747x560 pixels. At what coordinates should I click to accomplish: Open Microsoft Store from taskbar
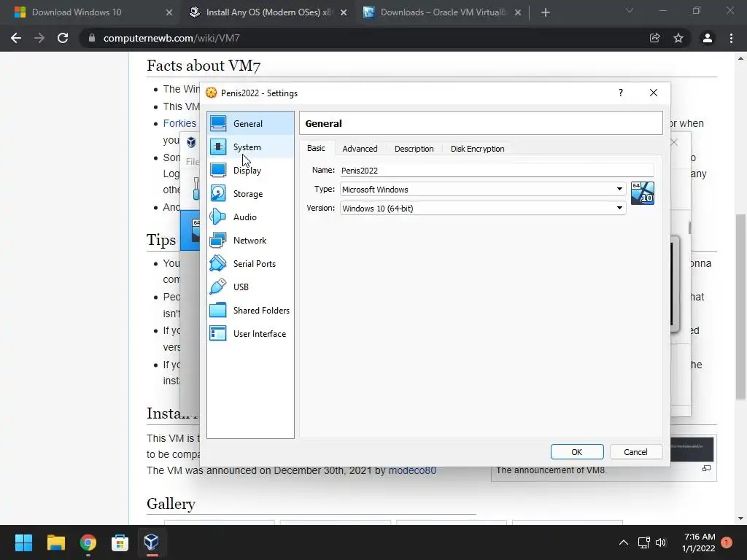point(120,542)
